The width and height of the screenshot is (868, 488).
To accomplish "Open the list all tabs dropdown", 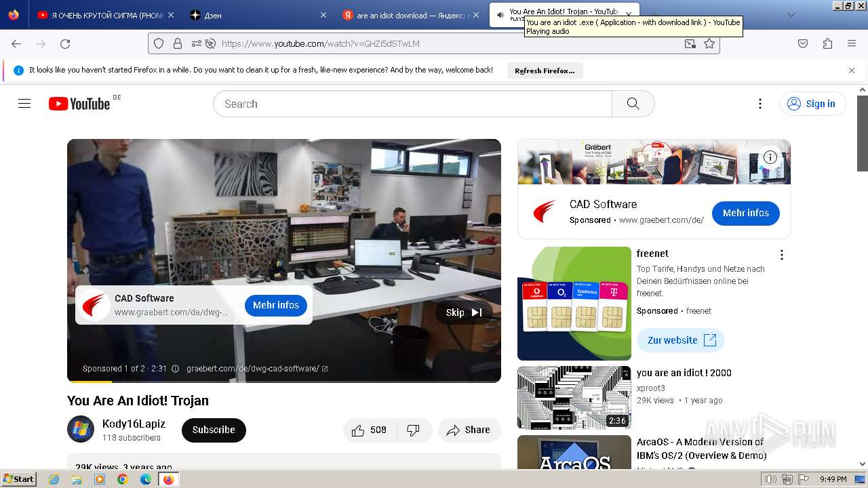I will 791,15.
